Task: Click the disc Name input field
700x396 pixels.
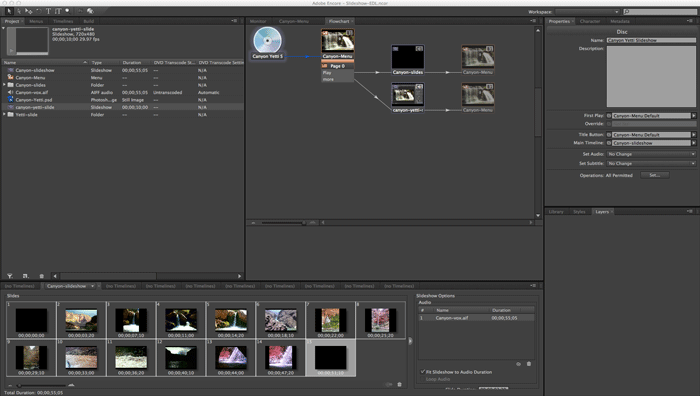Action: pos(651,40)
